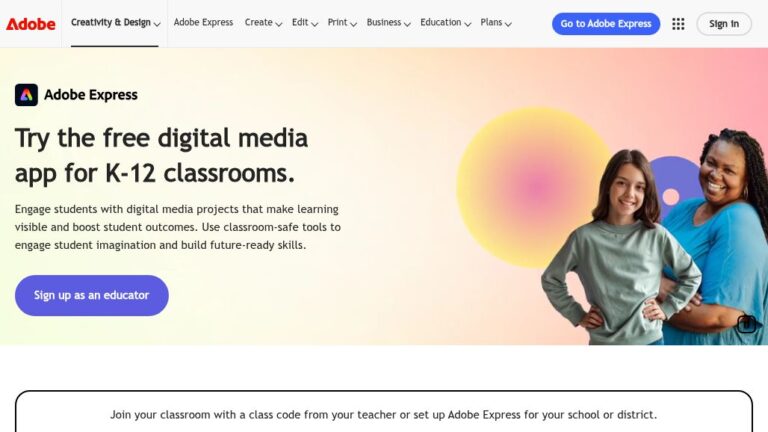Click the "Try the free digital media" heading
The width and height of the screenshot is (768, 432).
click(x=161, y=156)
